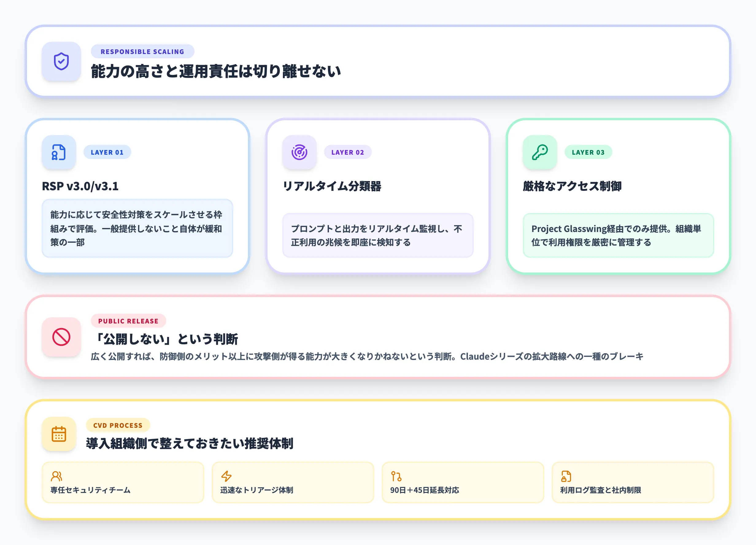
Task: Click the prohibition icon under Public Release
Action: [x=61, y=337]
